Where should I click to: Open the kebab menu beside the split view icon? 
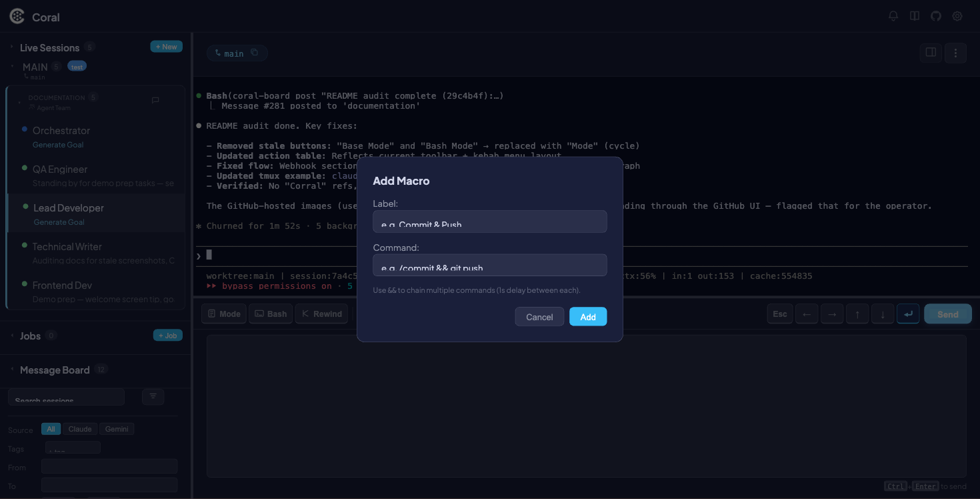[x=955, y=52]
